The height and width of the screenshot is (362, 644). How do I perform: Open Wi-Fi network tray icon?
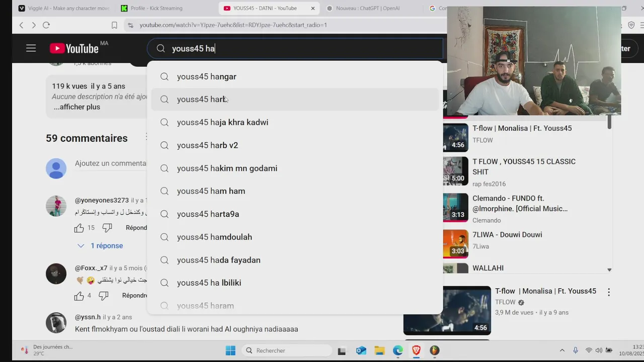[589, 350]
